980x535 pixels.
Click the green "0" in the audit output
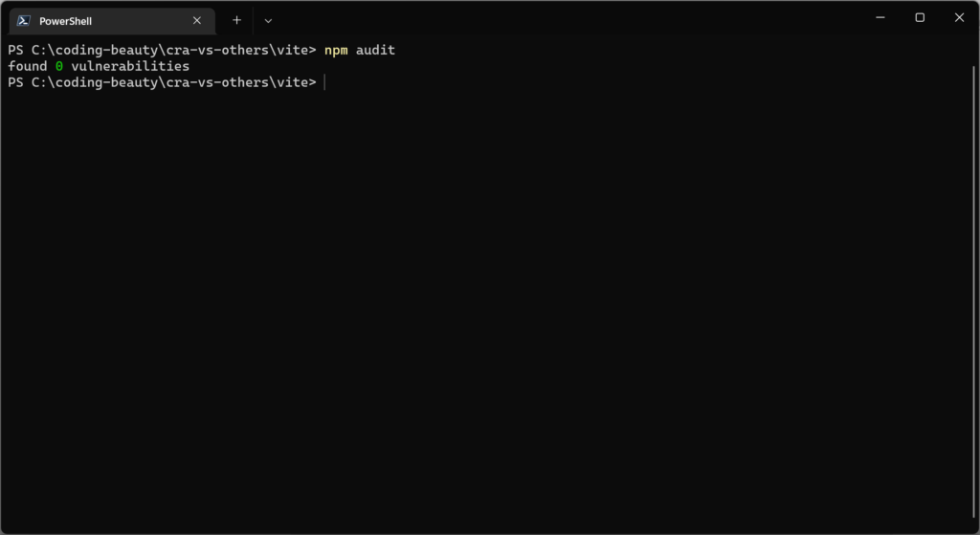(58, 66)
